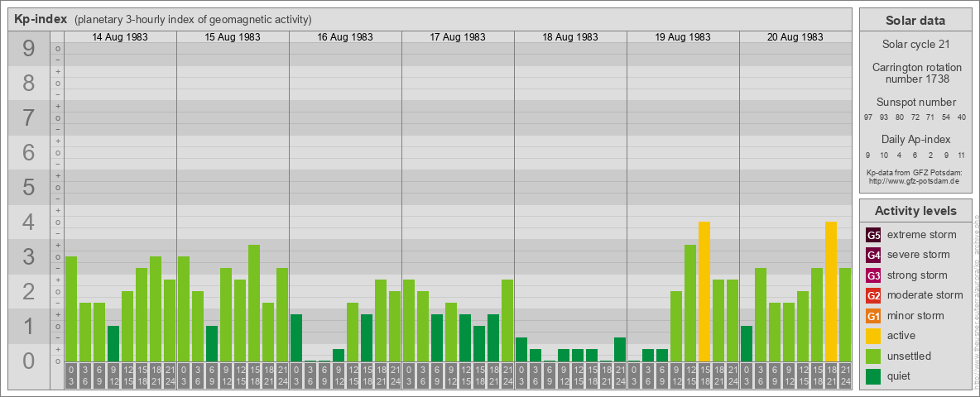Image resolution: width=980 pixels, height=397 pixels.
Task: Click the Kp-index chart title
Action: point(41,19)
